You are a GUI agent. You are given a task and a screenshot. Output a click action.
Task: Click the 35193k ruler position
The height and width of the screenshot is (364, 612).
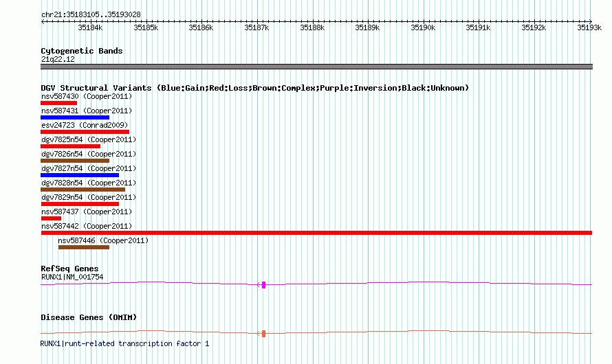589,27
